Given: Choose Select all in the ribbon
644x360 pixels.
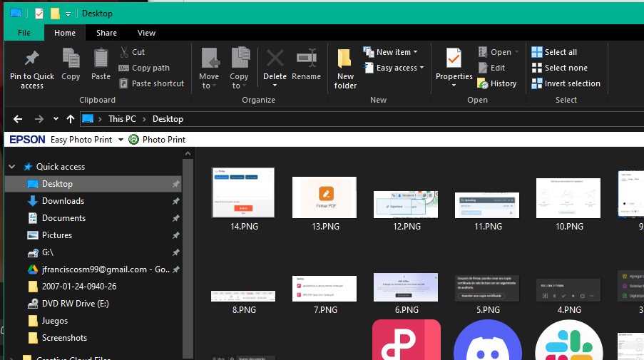Looking at the screenshot, I should 554,52.
